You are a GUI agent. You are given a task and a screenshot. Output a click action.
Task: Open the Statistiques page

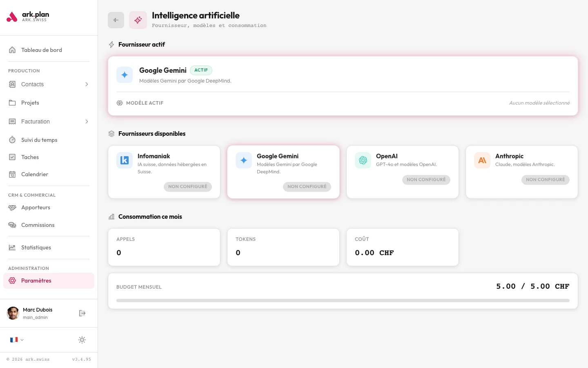click(49, 247)
